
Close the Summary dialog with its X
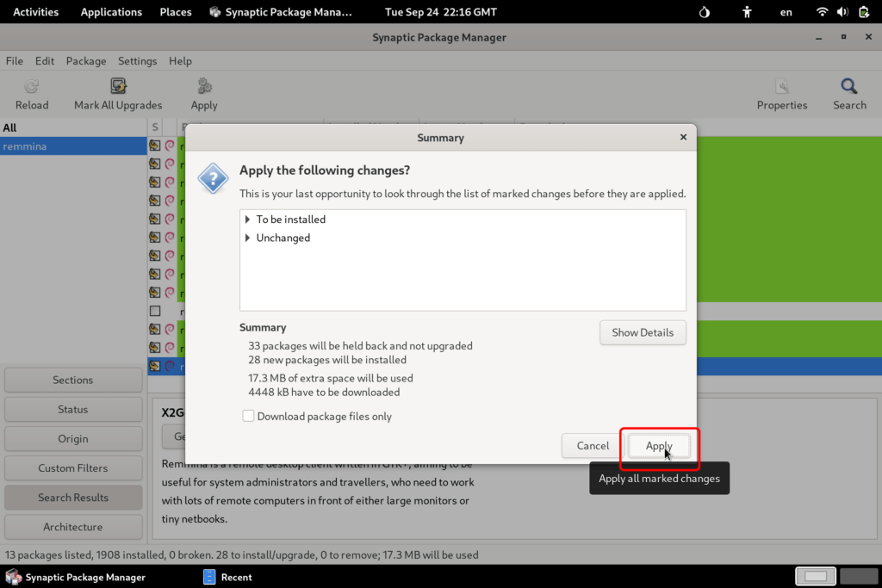(x=683, y=137)
